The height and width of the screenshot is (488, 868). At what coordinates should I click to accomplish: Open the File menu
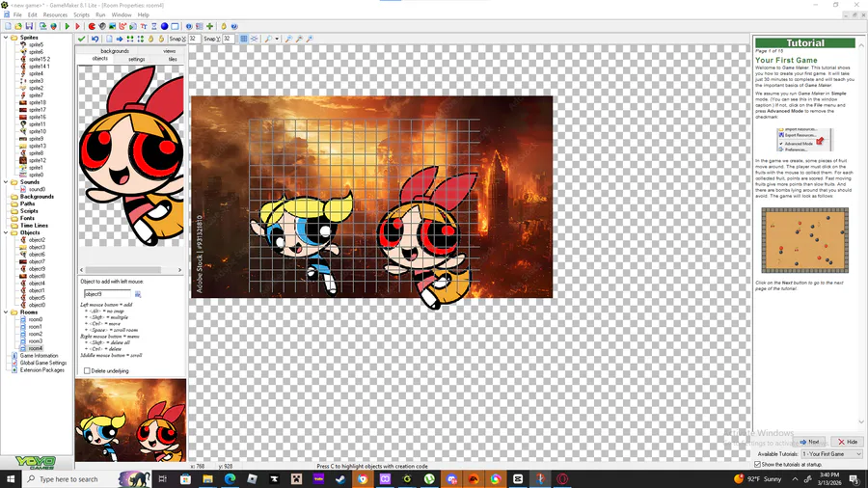[x=17, y=14]
